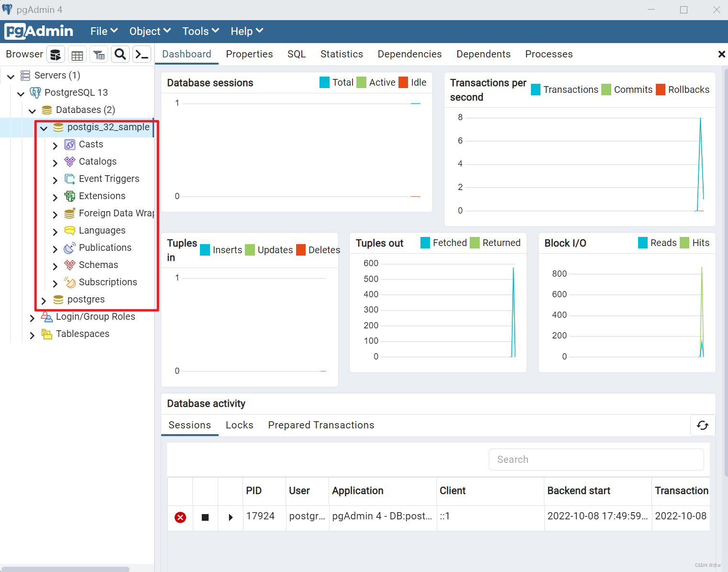Screen dimensions: 728x572
Task: Click the Languages node icon
Action: 70,231
